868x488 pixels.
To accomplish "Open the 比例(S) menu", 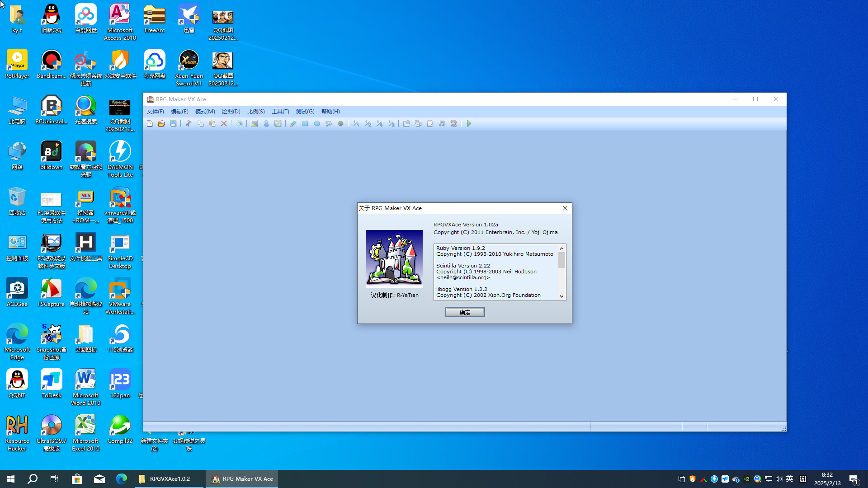I will (256, 112).
